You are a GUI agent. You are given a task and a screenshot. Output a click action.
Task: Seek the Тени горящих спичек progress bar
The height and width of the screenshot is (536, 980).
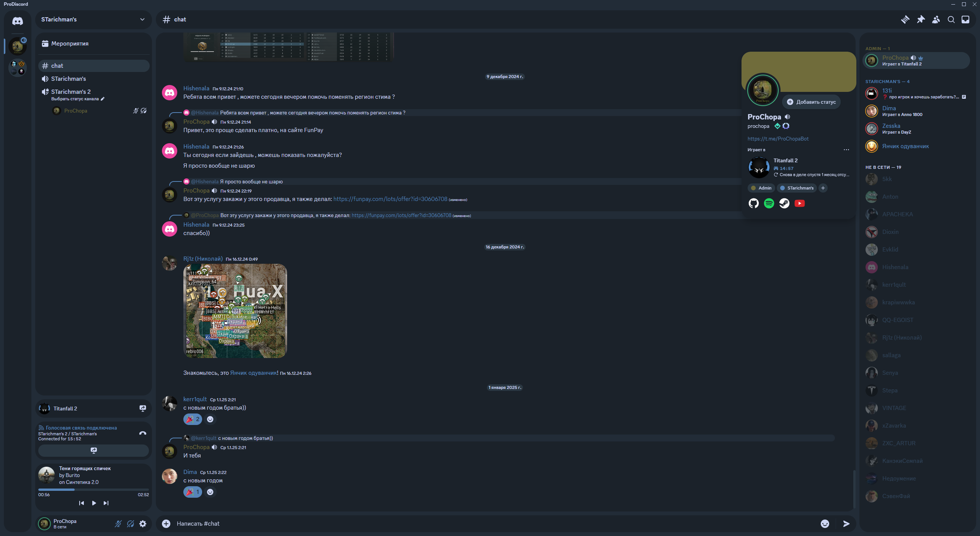point(93,489)
